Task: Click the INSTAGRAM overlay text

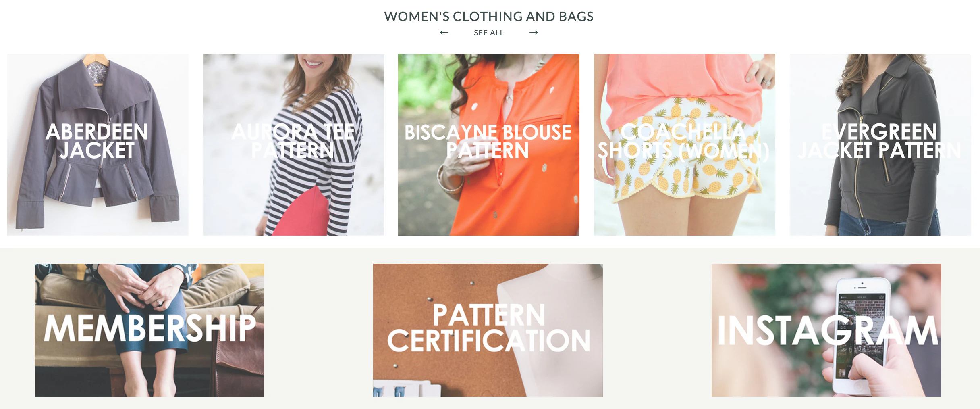Action: click(828, 330)
